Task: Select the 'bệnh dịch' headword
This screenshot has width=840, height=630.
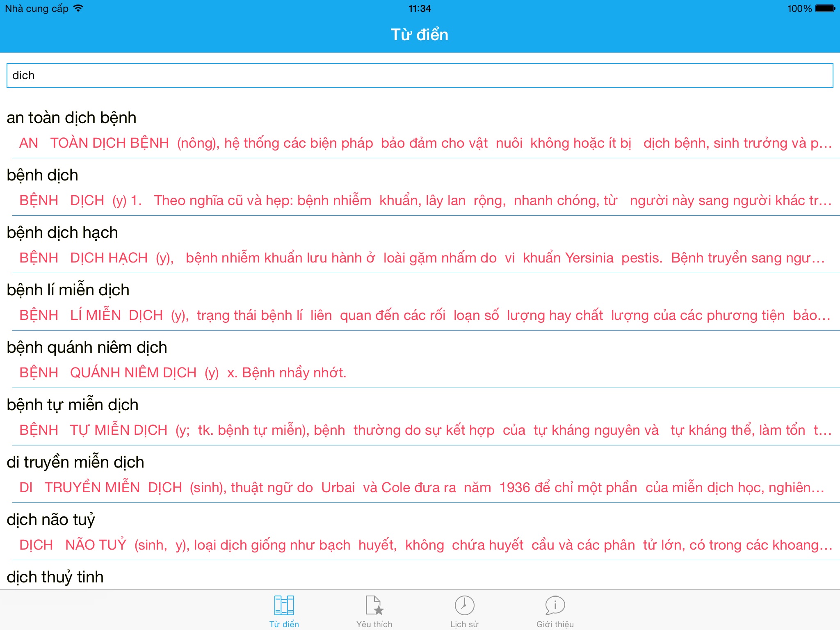Action: [42, 175]
